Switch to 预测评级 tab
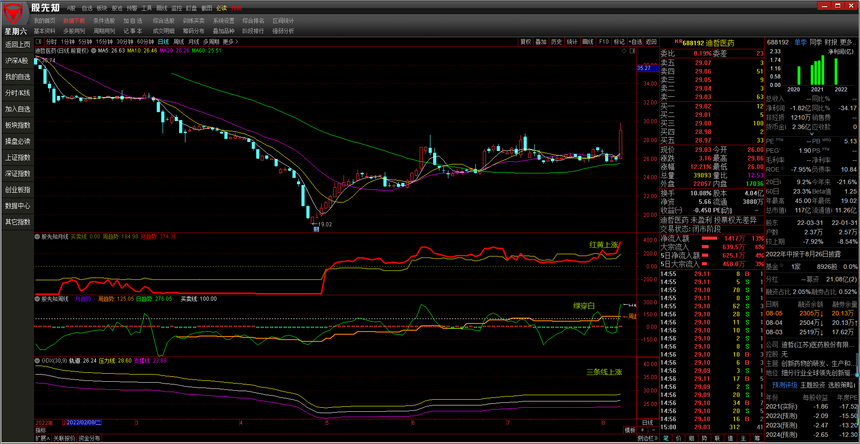This screenshot has width=860, height=444. point(785,385)
